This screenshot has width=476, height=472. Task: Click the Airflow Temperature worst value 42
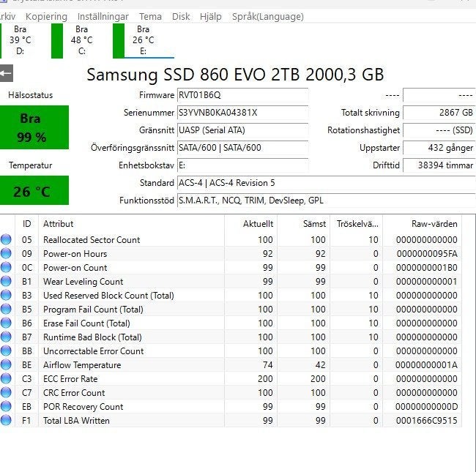tap(320, 365)
